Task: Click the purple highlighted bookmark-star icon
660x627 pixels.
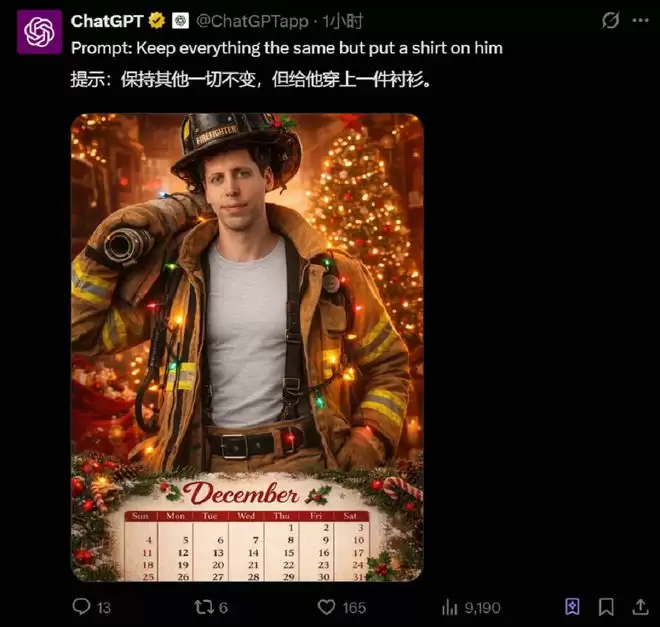Action: tap(572, 607)
